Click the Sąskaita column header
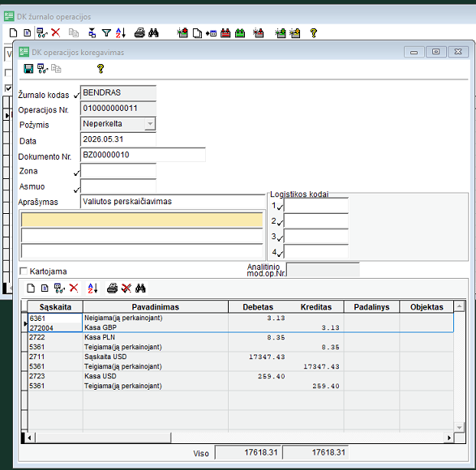The height and width of the screenshot is (470, 476). click(x=55, y=307)
